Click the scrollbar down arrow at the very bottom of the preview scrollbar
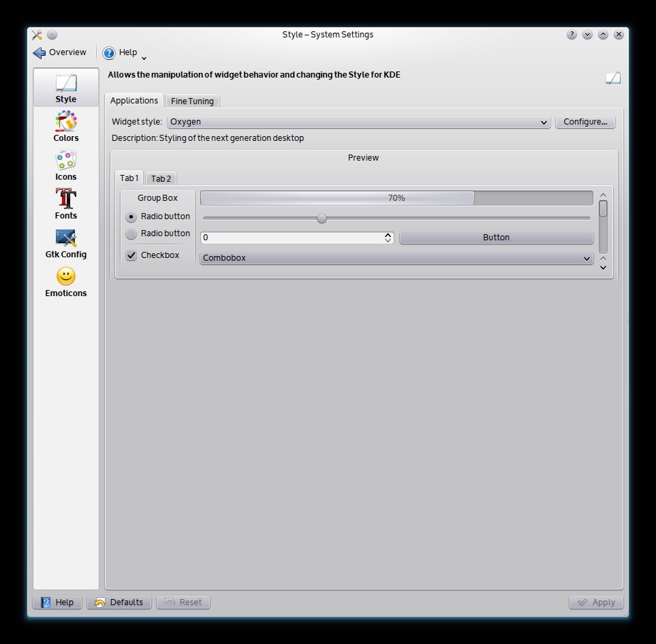 click(x=603, y=268)
